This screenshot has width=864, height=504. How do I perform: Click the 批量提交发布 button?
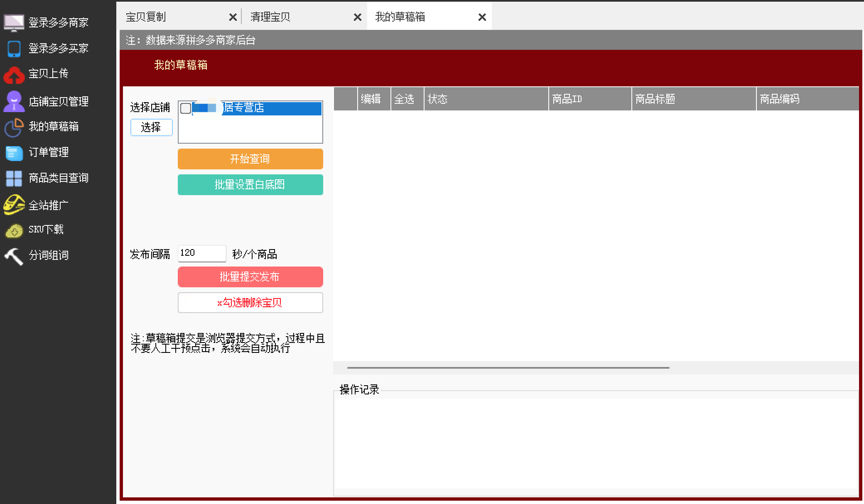point(250,277)
